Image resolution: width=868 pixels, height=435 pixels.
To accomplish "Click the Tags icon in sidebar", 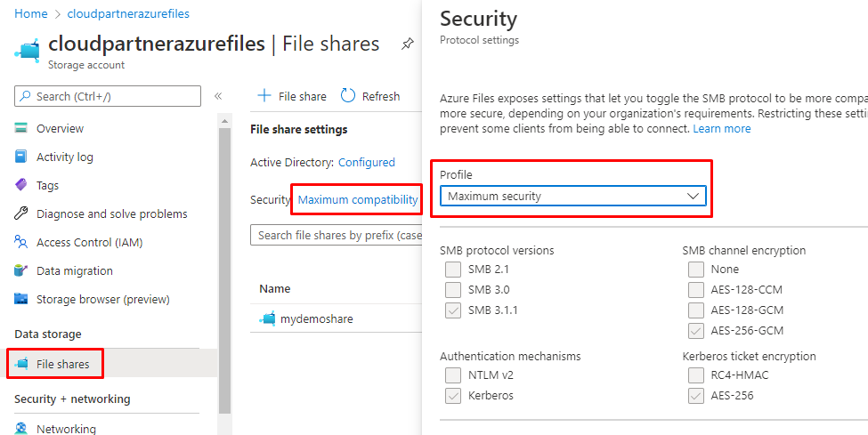I will point(22,185).
